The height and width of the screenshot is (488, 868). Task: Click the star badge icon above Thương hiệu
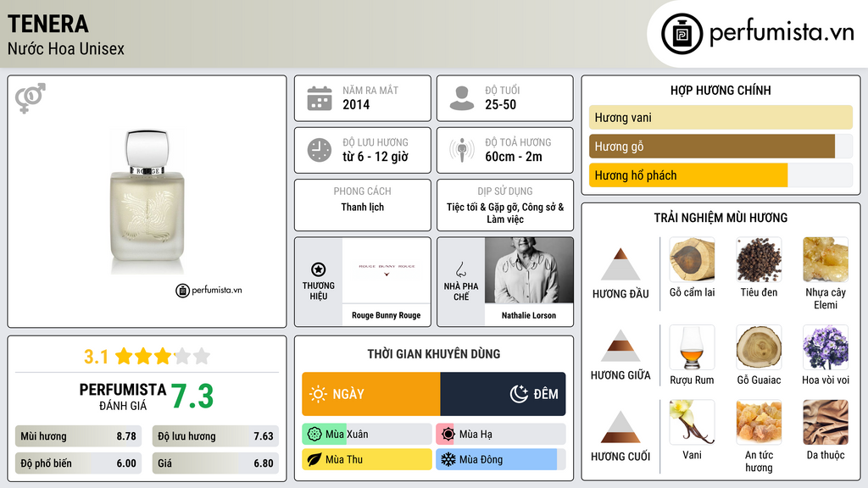pyautogui.click(x=319, y=269)
